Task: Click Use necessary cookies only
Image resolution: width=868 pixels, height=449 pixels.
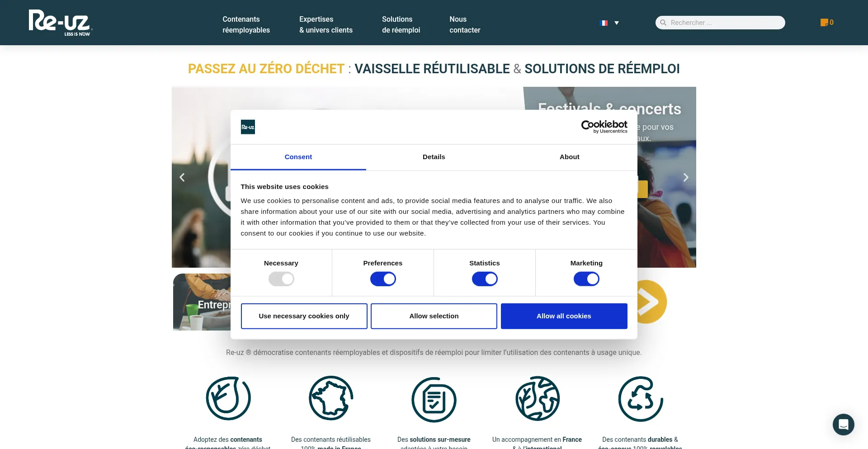Action: [304, 316]
